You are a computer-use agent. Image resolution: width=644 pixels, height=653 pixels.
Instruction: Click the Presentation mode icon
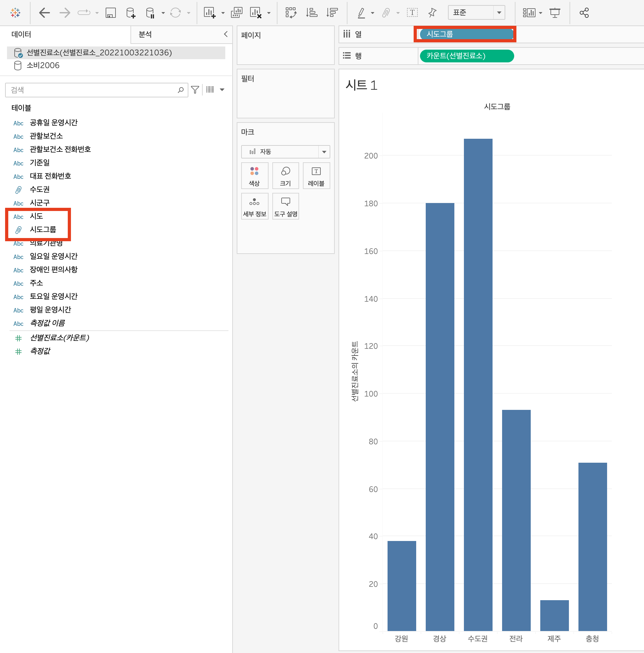coord(555,13)
